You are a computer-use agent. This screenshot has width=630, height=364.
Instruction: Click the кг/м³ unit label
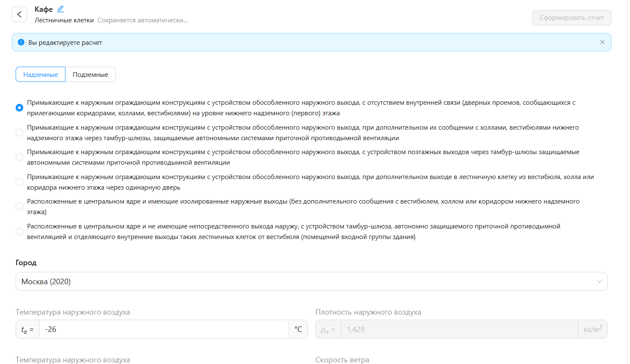[592, 329]
